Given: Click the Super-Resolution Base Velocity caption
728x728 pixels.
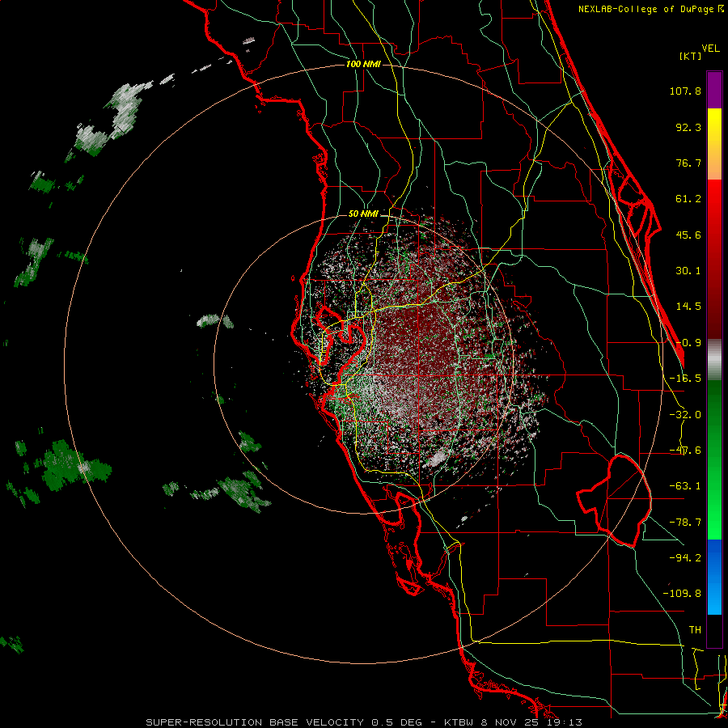Looking at the screenshot, I should (363, 722).
